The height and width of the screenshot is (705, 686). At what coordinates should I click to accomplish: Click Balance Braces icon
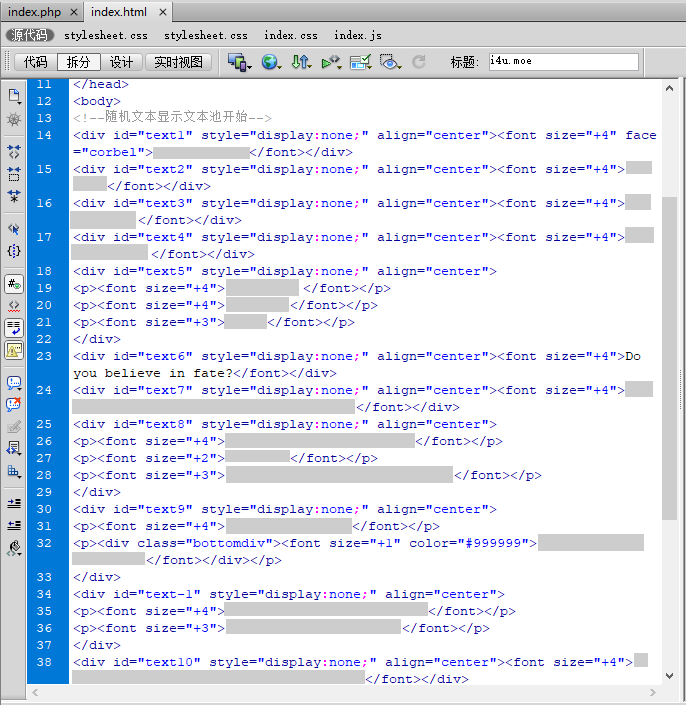click(14, 252)
